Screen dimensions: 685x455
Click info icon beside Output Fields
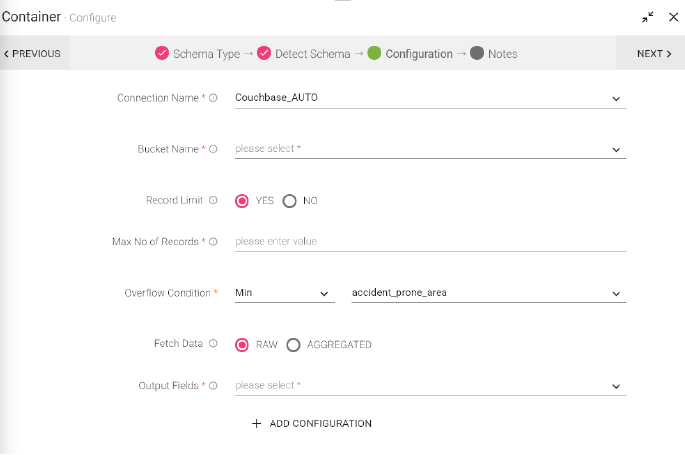(213, 385)
